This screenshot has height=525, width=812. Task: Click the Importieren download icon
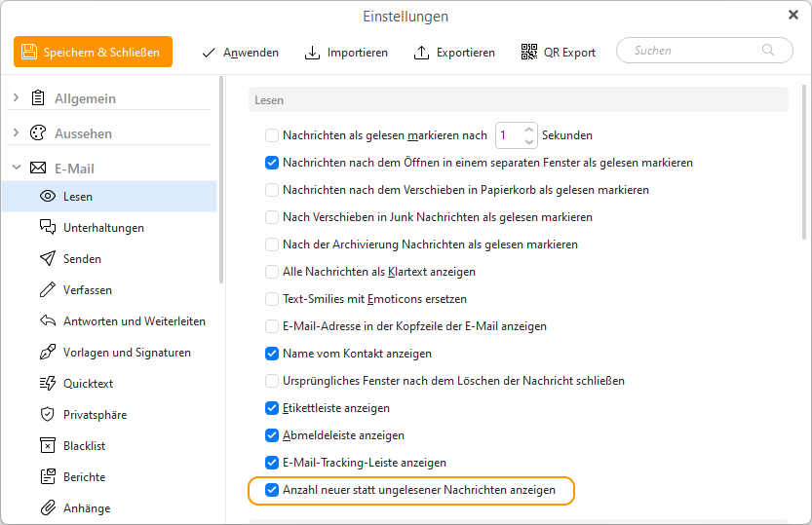pos(312,53)
